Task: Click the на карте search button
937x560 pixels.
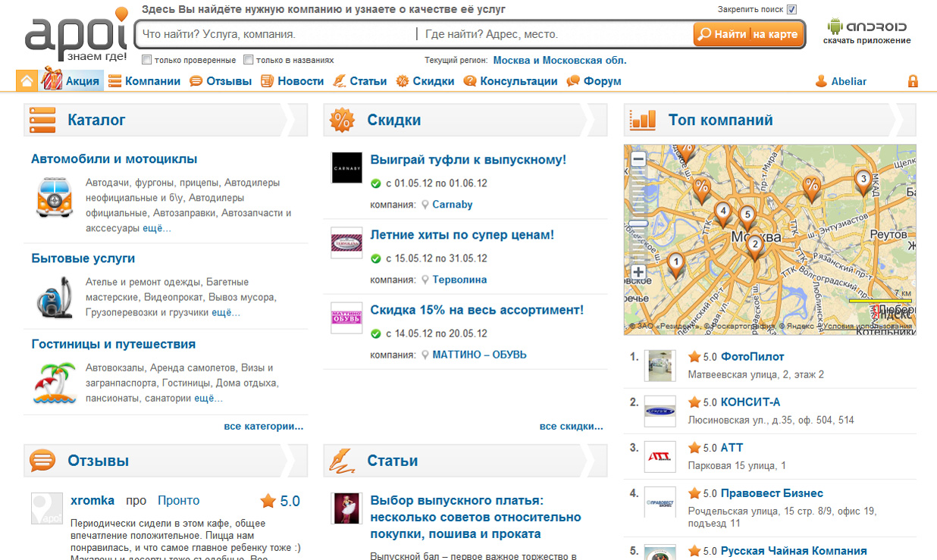Action: [775, 34]
